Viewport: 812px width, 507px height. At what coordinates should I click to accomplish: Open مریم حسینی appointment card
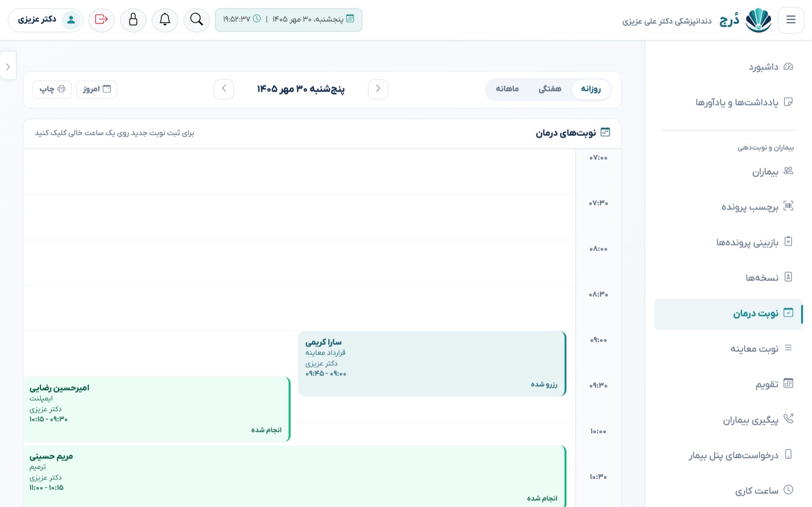[295, 477]
